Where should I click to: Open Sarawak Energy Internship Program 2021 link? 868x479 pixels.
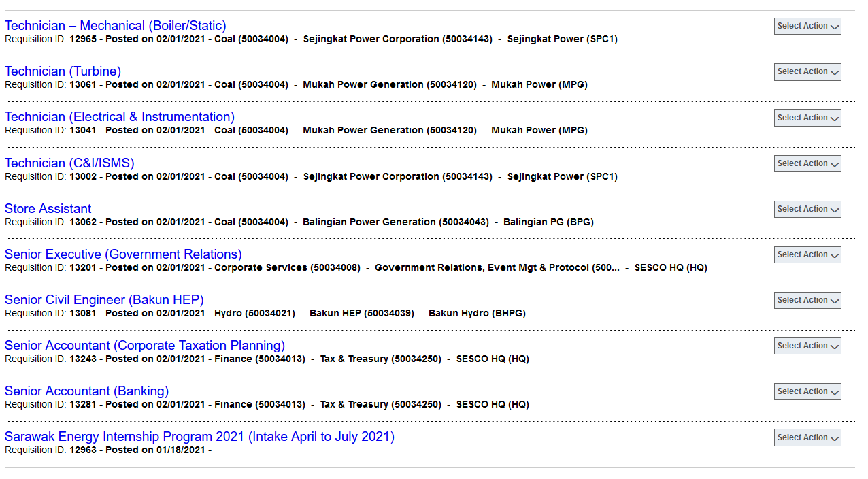coord(199,436)
